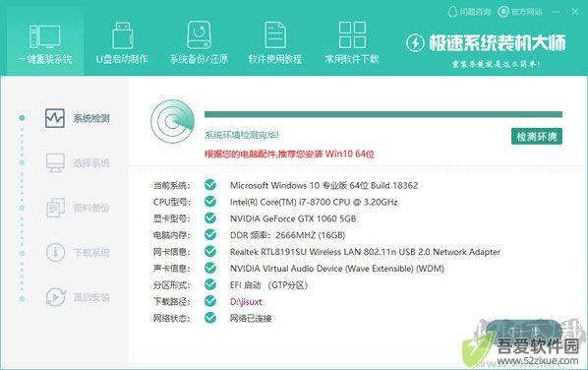This screenshot has height=370, width=588.
Task: Click the 'Intel(R) Core(TM) i7-8700 CPU @ 3.20GHz' text
Action: tap(314, 202)
